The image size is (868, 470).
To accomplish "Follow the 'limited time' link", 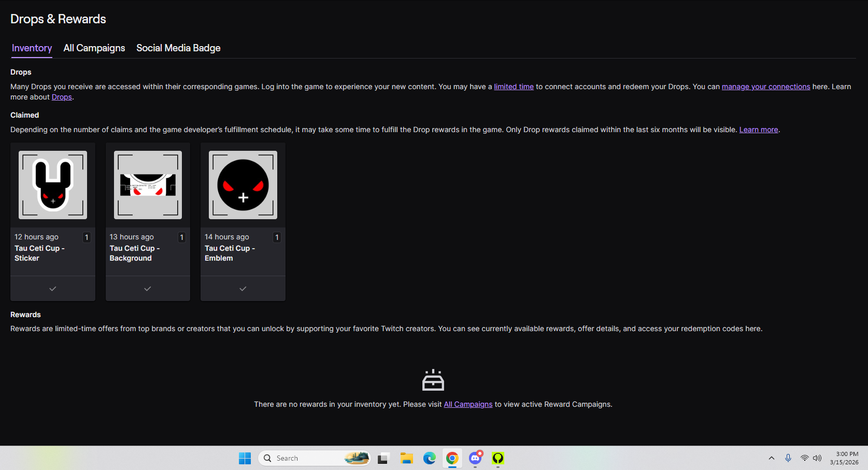I will (514, 87).
